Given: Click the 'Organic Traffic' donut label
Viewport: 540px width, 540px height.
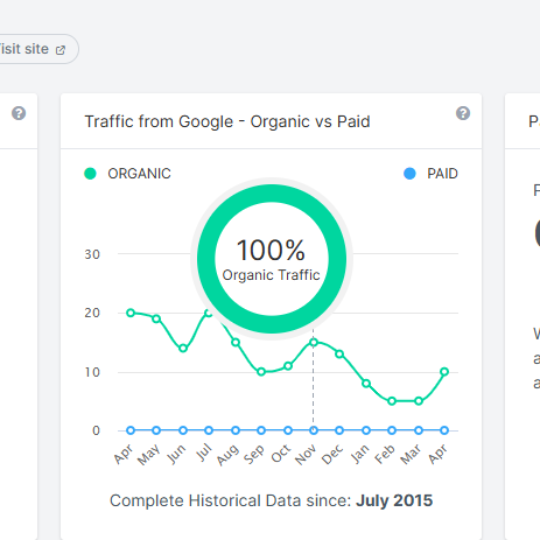Looking at the screenshot, I should pos(271,275).
